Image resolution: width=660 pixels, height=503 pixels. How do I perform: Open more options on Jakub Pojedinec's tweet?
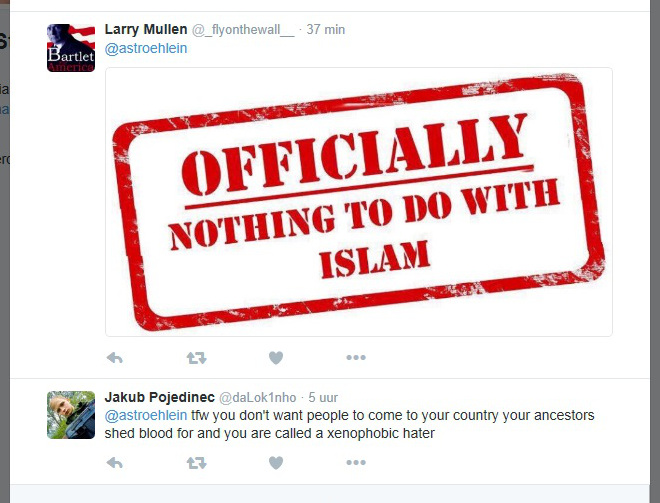(x=356, y=463)
